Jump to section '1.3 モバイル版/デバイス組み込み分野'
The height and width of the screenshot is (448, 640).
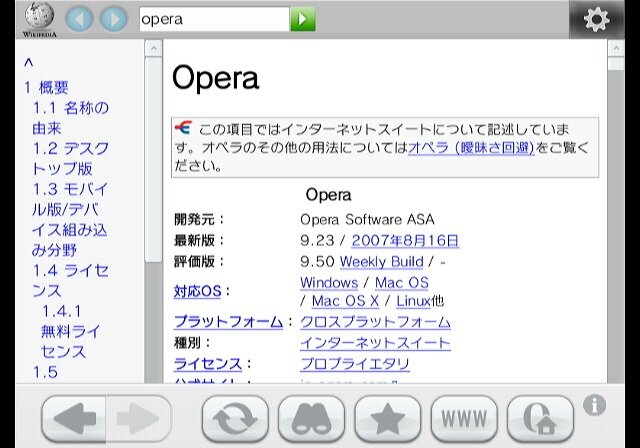point(70,220)
